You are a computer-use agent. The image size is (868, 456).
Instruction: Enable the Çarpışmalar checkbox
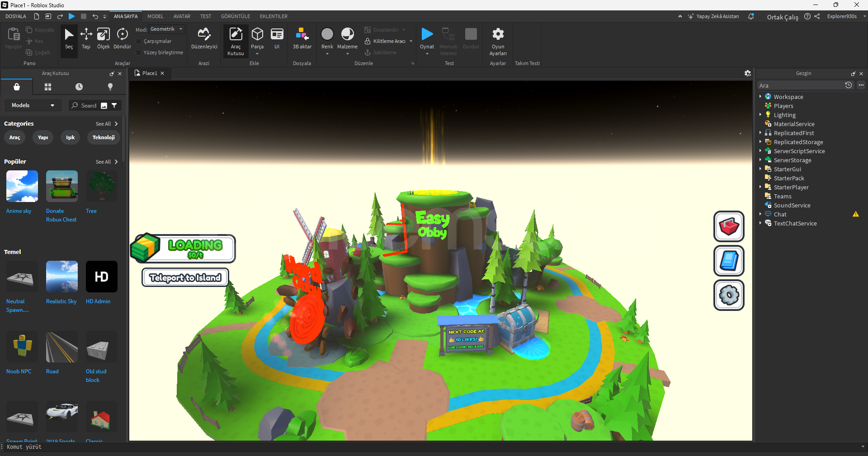[x=139, y=41]
